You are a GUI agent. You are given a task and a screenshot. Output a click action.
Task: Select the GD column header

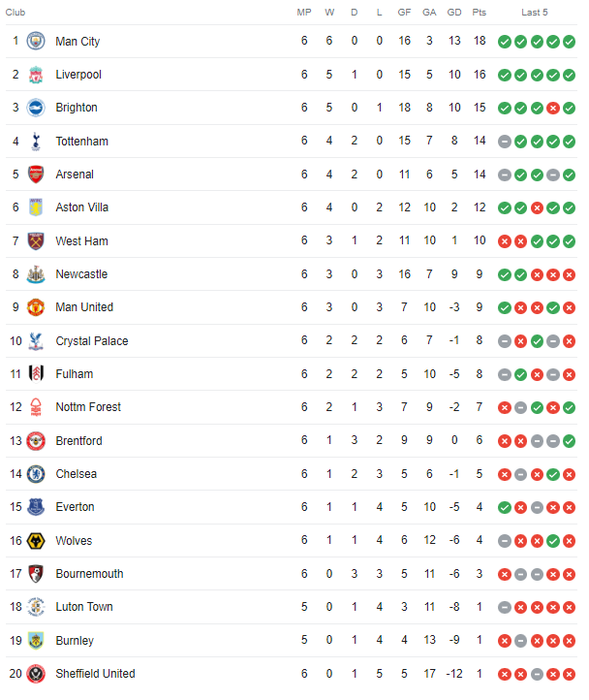(x=454, y=13)
